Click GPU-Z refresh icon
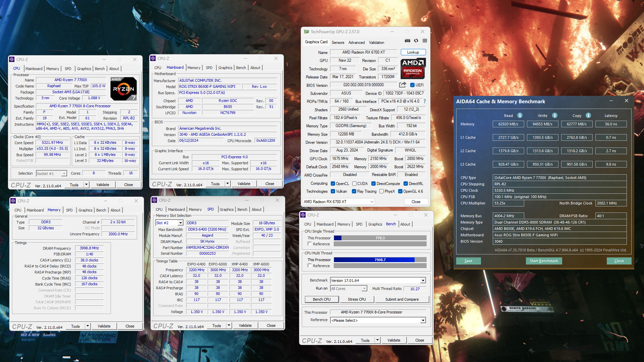Screen dimensions: 644x362 pyautogui.click(x=416, y=41)
